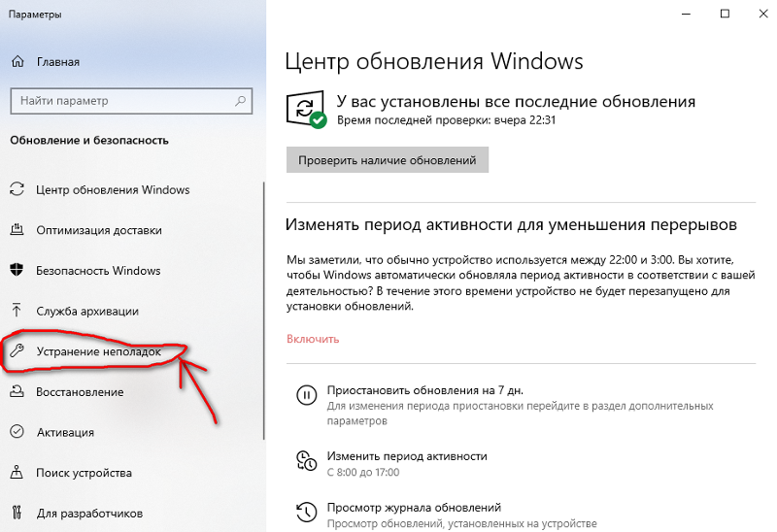This screenshot has height=532, width=777.
Task: Open Устранение неполадок section
Action: click(x=99, y=351)
